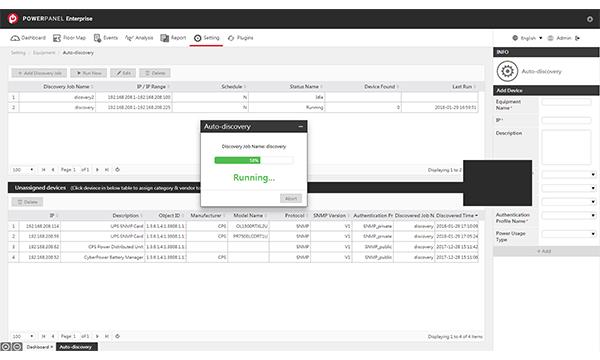600x360 pixels.
Task: Select the CyberPower Battery Manager device row
Action: [243, 257]
